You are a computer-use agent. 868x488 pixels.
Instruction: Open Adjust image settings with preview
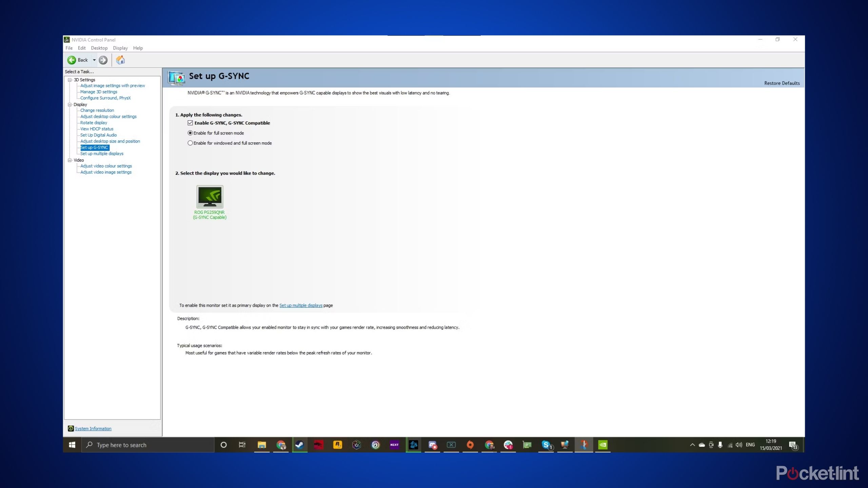click(x=113, y=86)
